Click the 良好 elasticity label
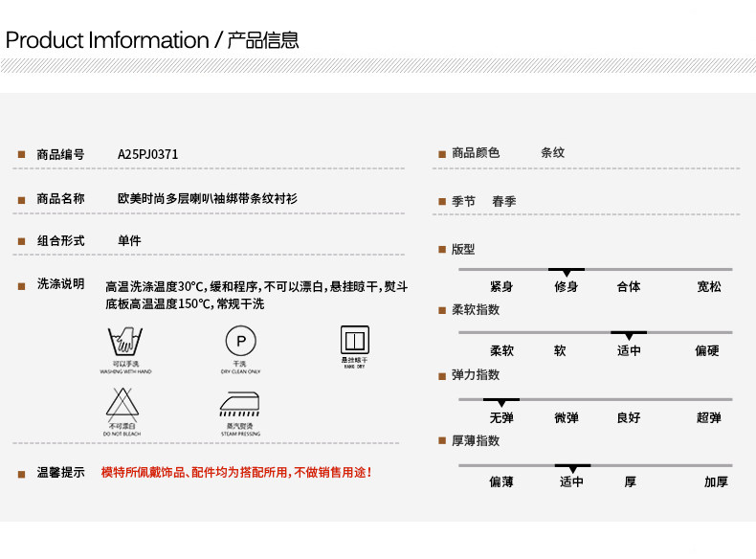 pos(629,417)
